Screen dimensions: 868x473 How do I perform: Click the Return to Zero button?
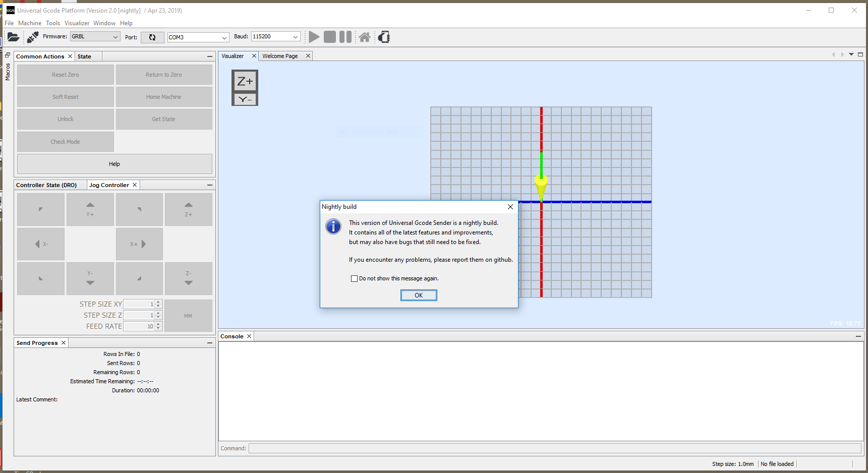(164, 75)
